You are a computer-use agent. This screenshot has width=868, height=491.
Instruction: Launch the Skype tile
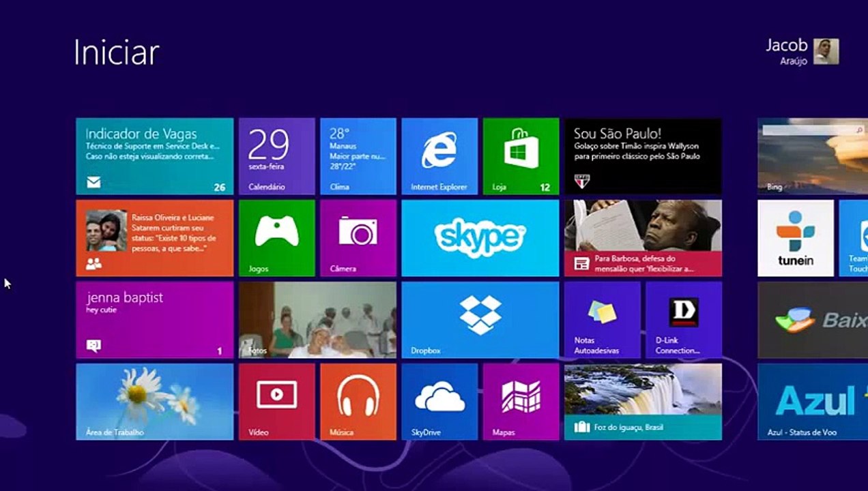click(480, 238)
